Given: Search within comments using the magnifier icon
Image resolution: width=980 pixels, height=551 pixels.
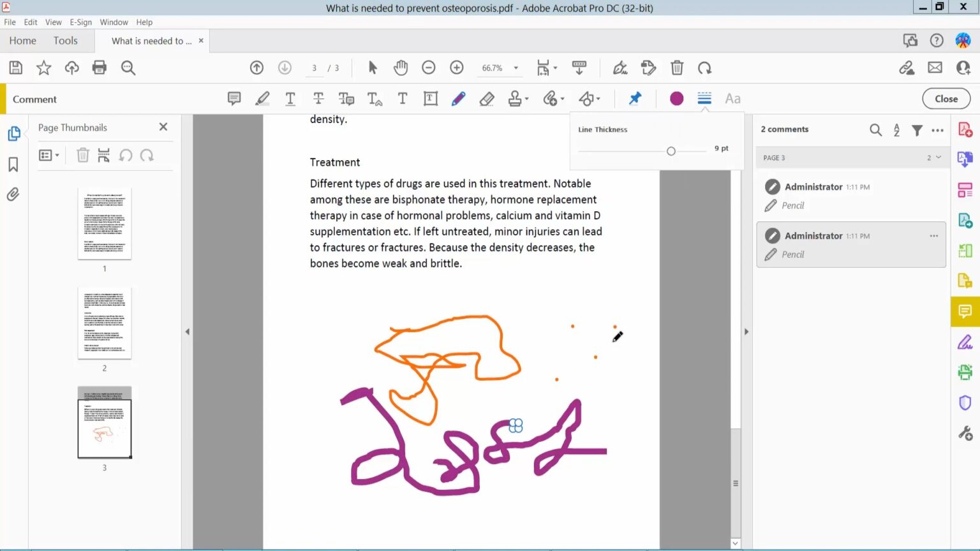Looking at the screenshot, I should coord(875,129).
